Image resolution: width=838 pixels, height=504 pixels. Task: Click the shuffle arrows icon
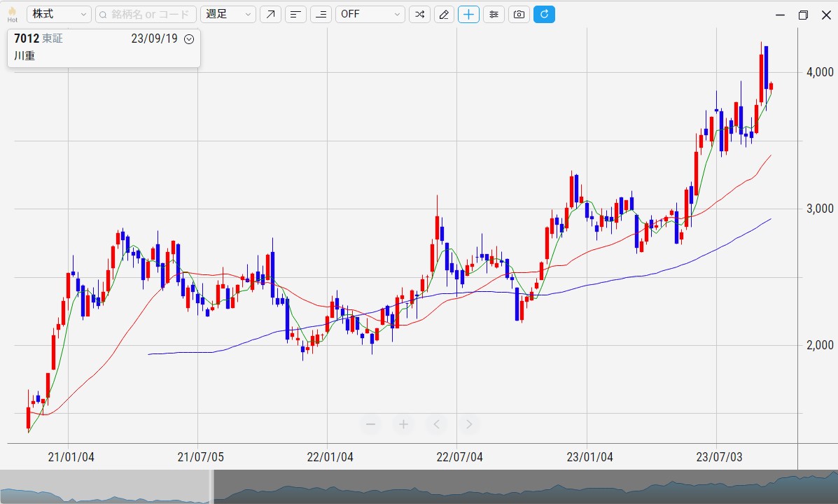419,14
